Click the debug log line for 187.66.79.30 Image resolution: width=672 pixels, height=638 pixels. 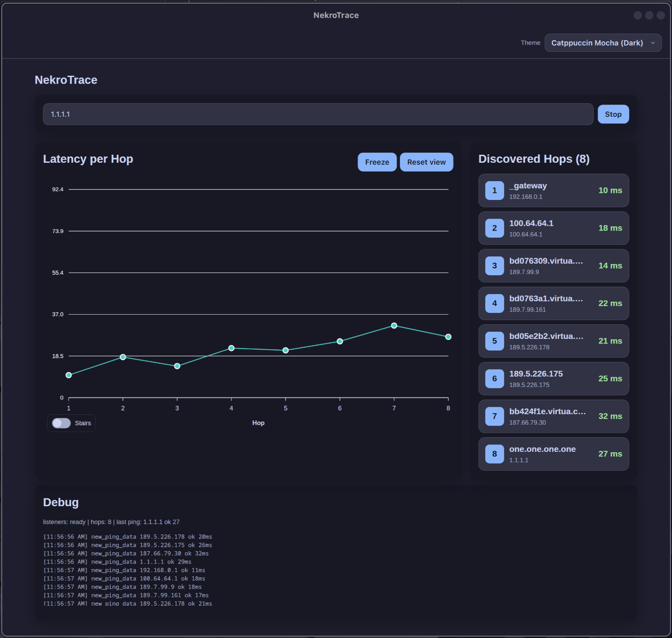click(126, 553)
